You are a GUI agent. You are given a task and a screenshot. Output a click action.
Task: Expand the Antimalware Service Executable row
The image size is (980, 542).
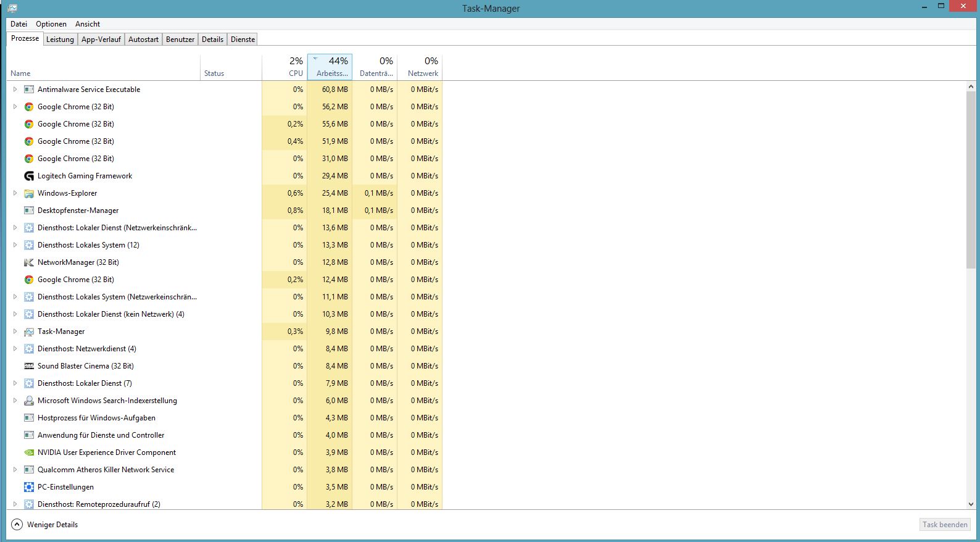tap(15, 90)
